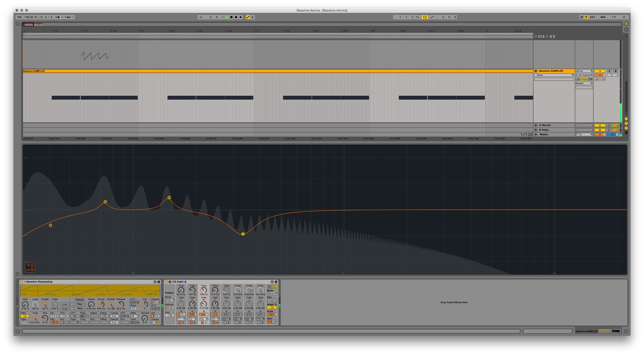Click the MIDI overdub plus button
Screen dimensions: 644x355
pos(241,17)
